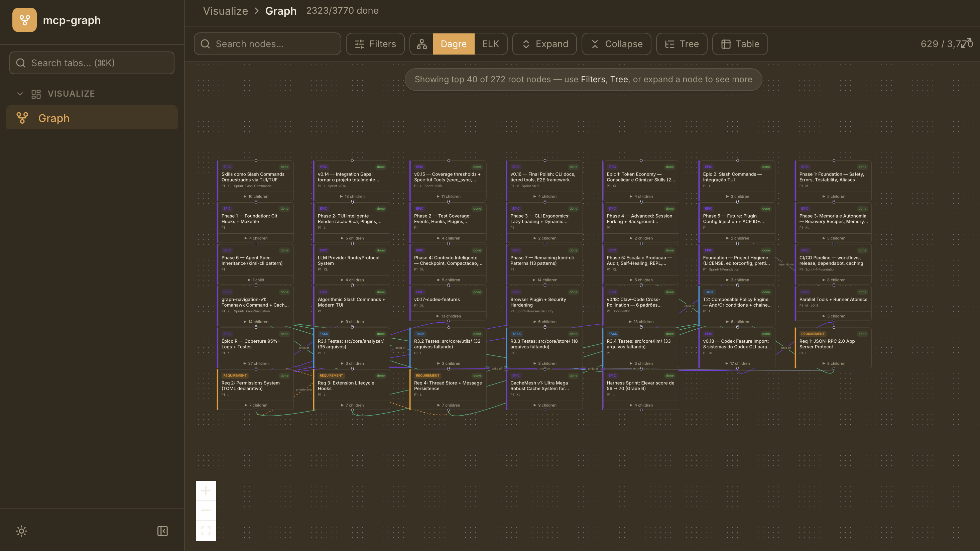This screenshot has height=551, width=980.
Task: Expand 37 children of Épico R Cobertura
Action: click(x=256, y=363)
